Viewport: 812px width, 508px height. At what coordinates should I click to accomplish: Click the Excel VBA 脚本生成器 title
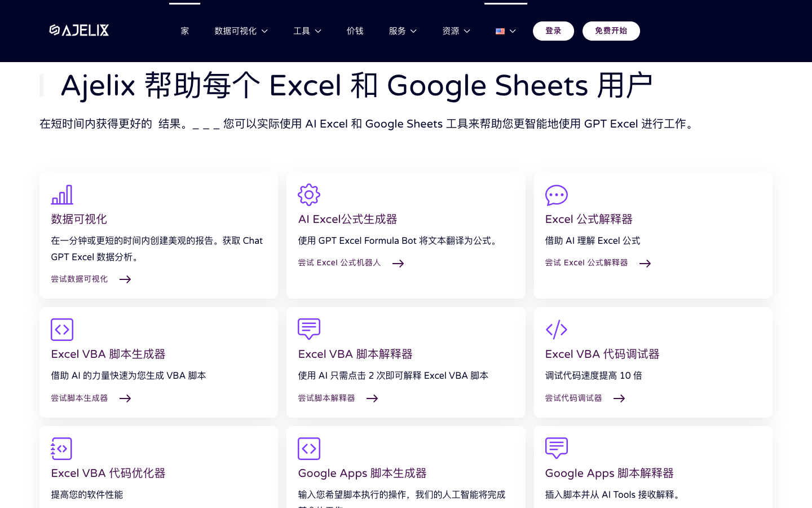108,354
